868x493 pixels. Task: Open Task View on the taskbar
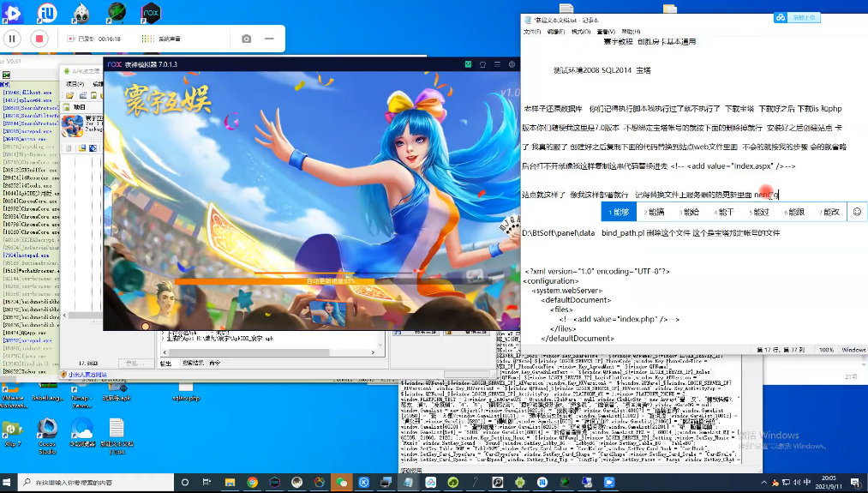coord(207,483)
